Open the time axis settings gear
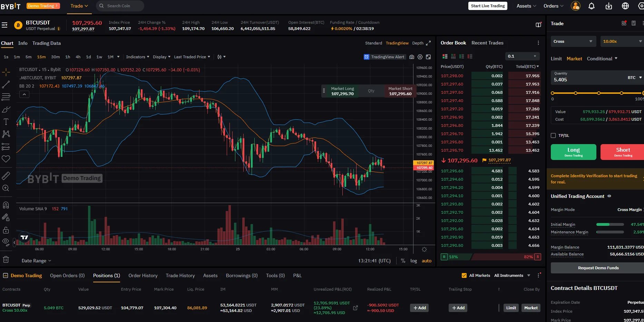 pyautogui.click(x=425, y=249)
